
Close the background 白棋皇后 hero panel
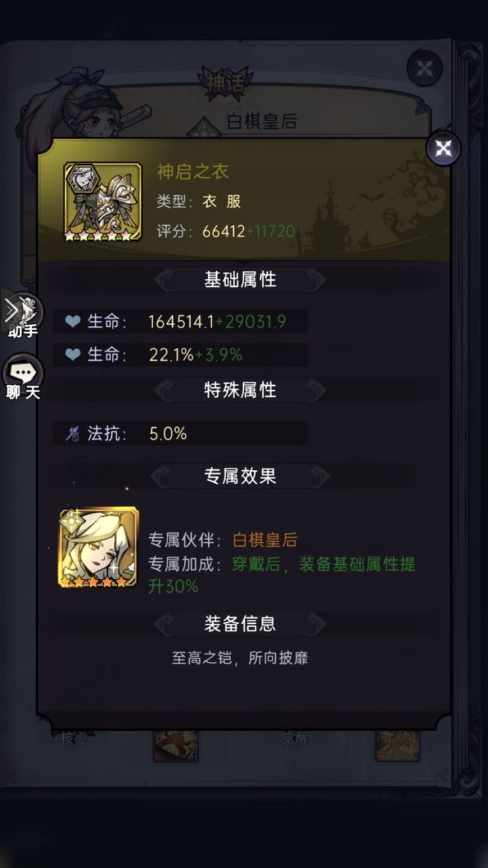424,68
